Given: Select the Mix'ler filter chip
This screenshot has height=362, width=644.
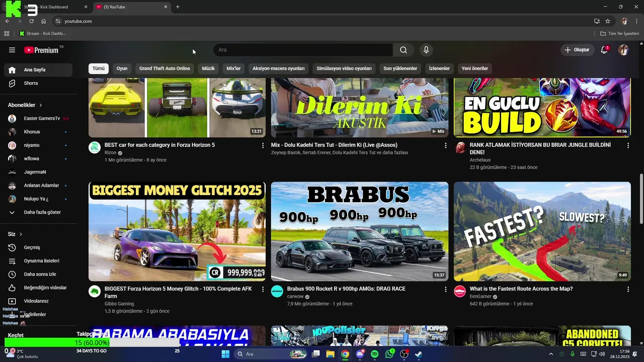Looking at the screenshot, I should coord(233,68).
